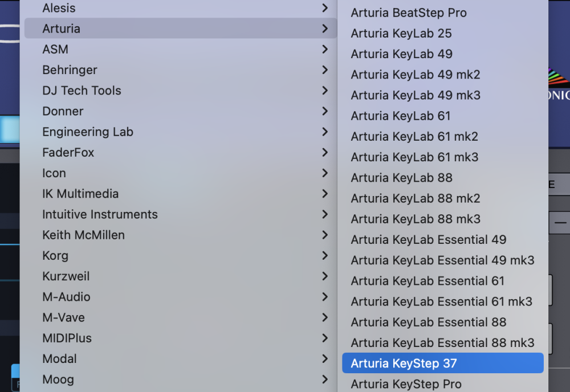The height and width of the screenshot is (392, 570).
Task: Open the Moog submenu chevron
Action: click(324, 379)
